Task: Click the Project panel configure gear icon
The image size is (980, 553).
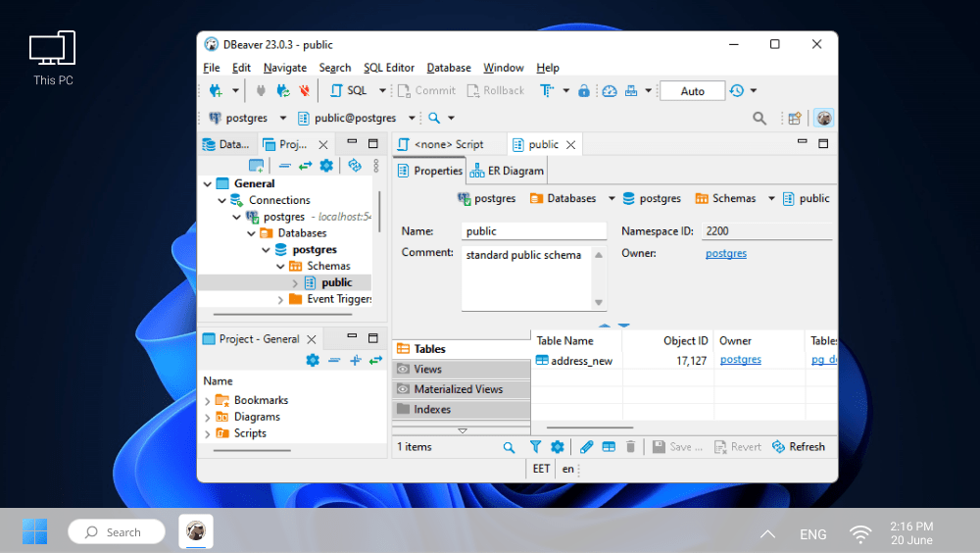Action: (313, 360)
